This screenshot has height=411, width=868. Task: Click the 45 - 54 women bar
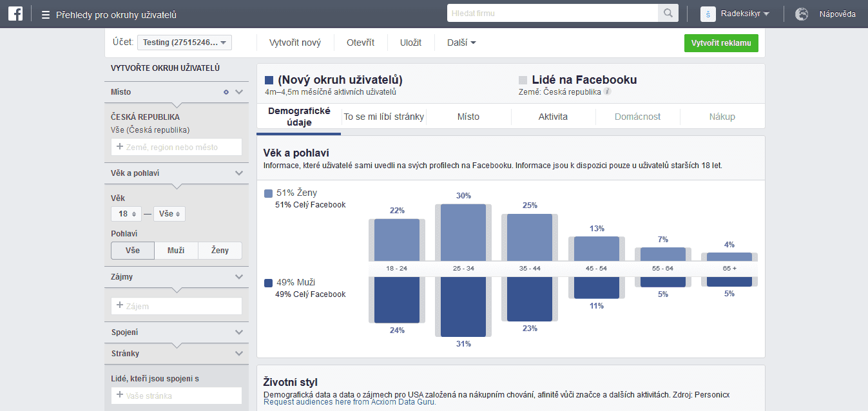tap(597, 249)
